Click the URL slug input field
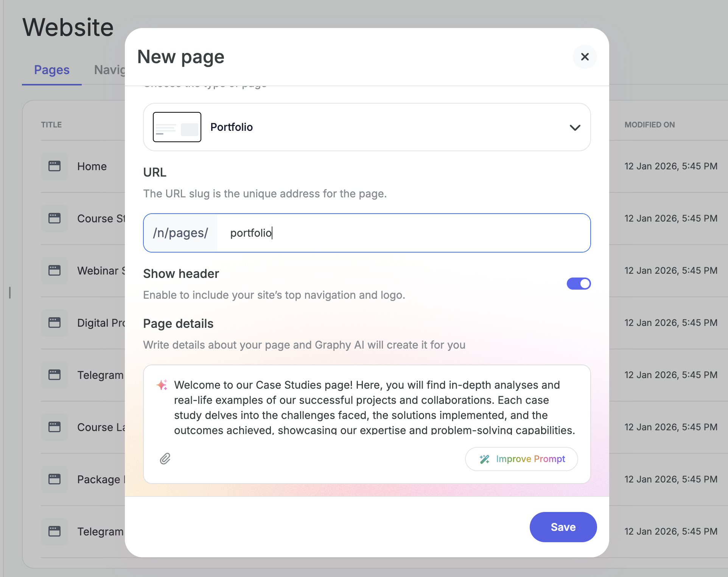 (x=403, y=233)
